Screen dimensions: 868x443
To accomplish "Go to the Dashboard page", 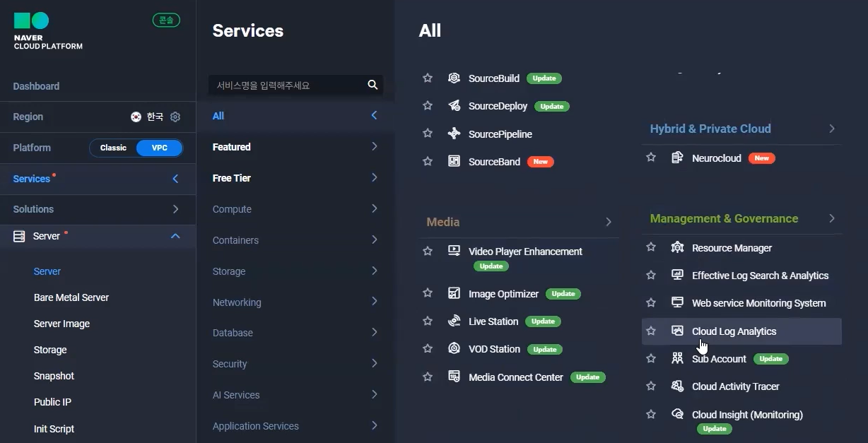I will point(36,86).
